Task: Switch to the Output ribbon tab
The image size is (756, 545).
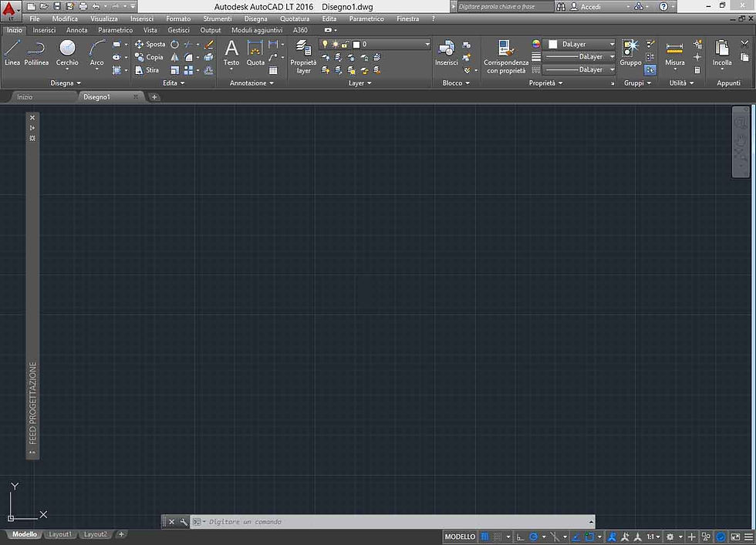Action: point(210,30)
